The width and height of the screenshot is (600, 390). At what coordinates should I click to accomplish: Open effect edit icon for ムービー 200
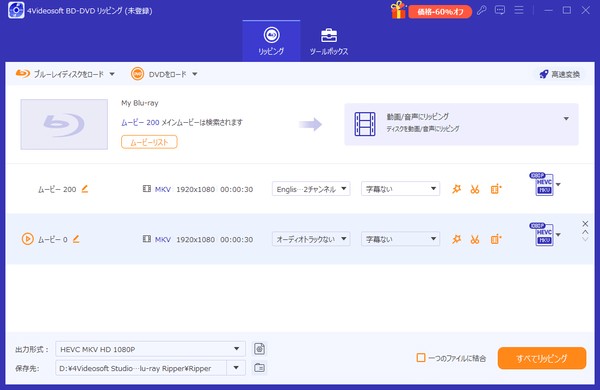tap(456, 189)
